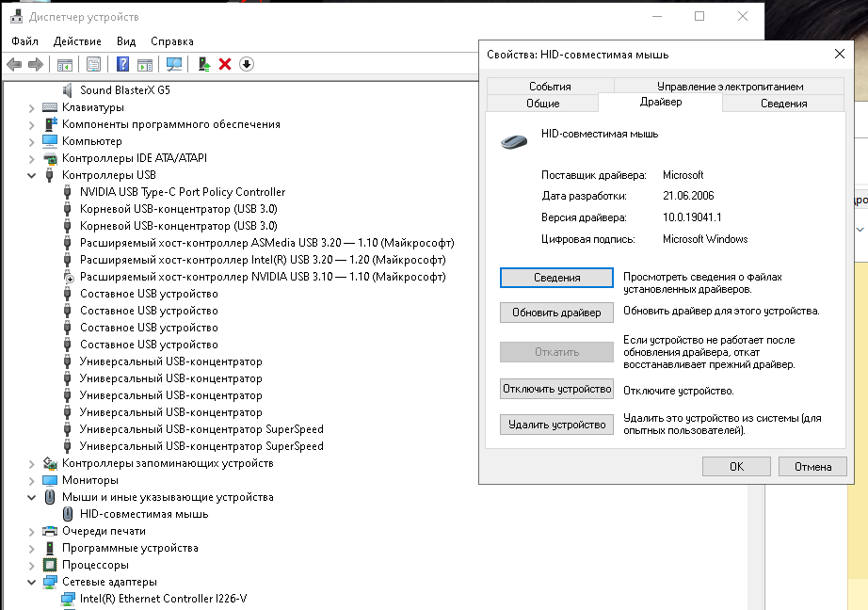The image size is (868, 610).
Task: Click Обновить драйвер button
Action: click(556, 313)
